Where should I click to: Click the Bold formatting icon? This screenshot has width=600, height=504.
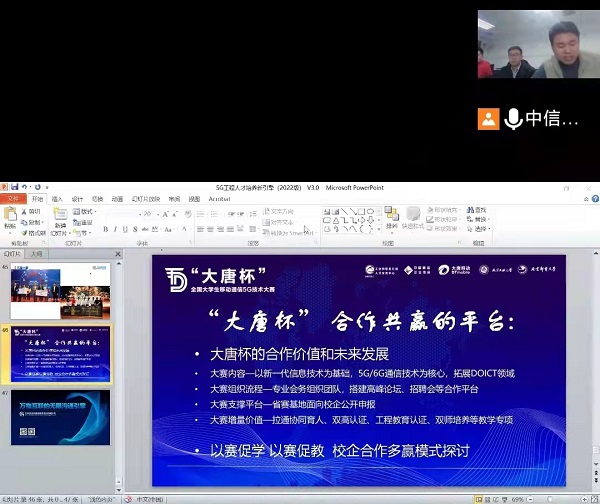(x=105, y=229)
